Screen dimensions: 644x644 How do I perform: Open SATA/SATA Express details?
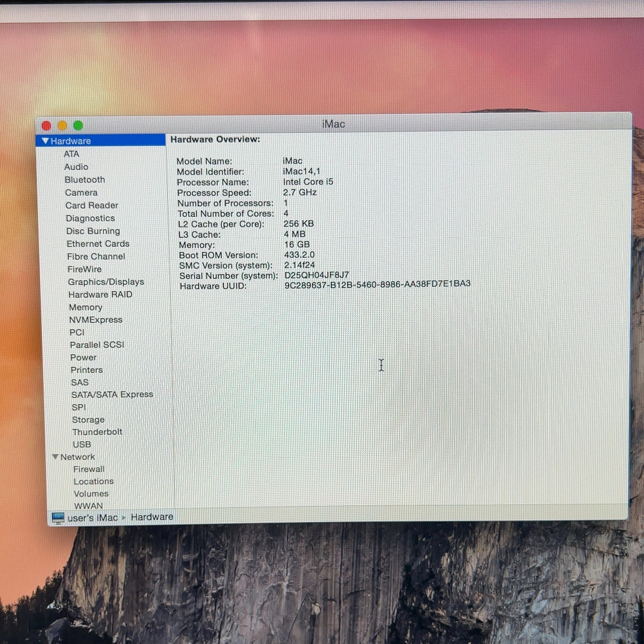coord(112,394)
